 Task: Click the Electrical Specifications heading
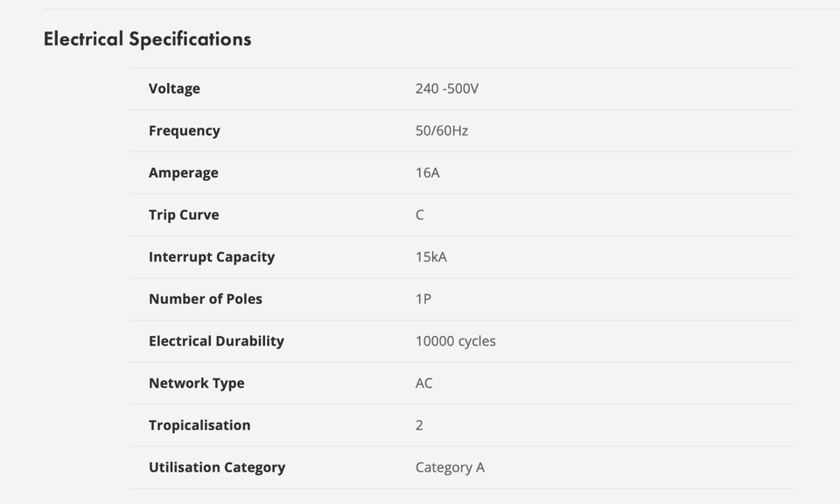[x=147, y=38]
